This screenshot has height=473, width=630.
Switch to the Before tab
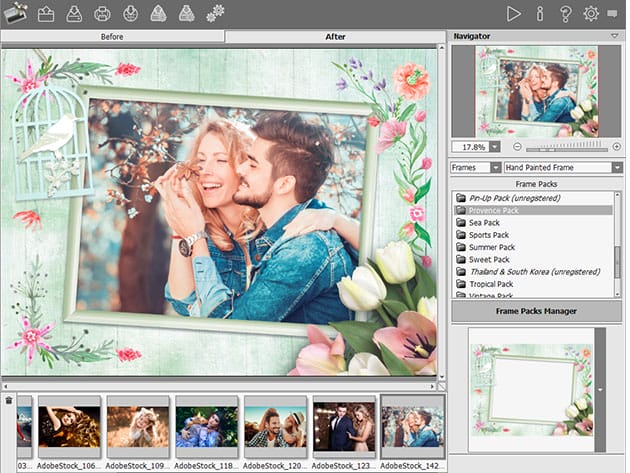click(112, 36)
